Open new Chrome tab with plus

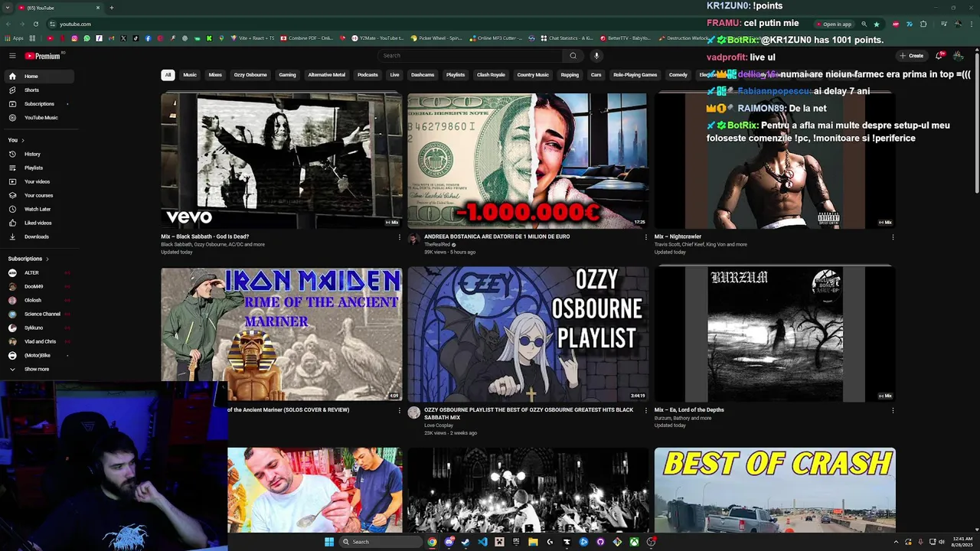click(111, 8)
